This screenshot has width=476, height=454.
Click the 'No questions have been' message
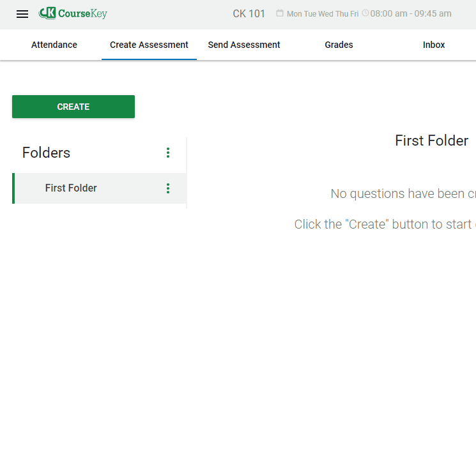tap(403, 193)
